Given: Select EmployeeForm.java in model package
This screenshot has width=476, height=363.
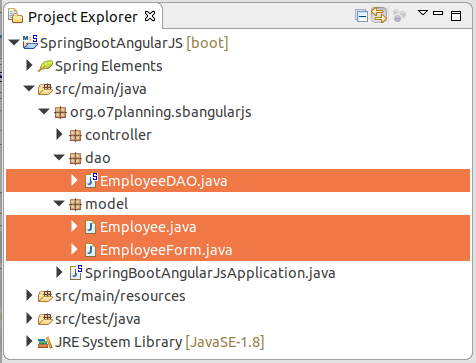Looking at the screenshot, I should pos(238,250).
